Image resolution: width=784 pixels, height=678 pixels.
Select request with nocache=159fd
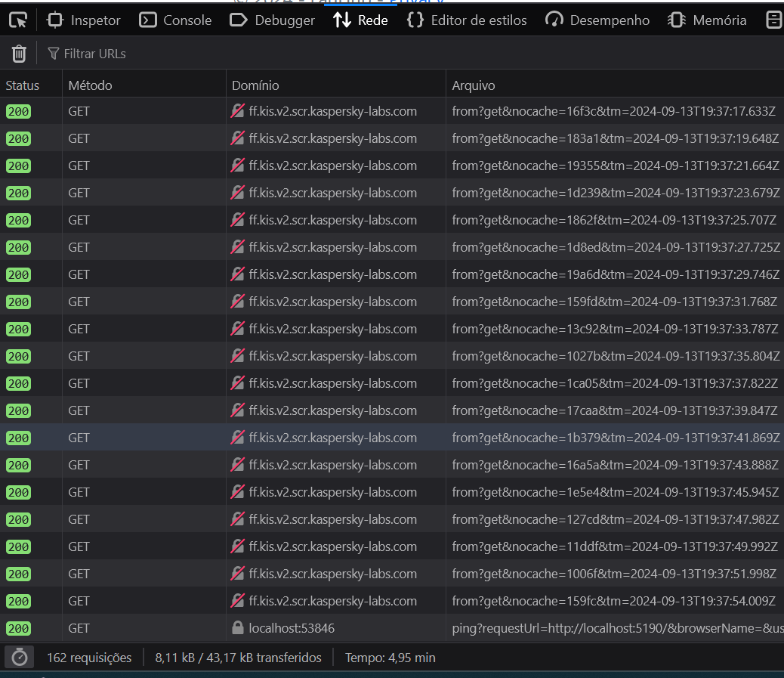[x=392, y=302]
